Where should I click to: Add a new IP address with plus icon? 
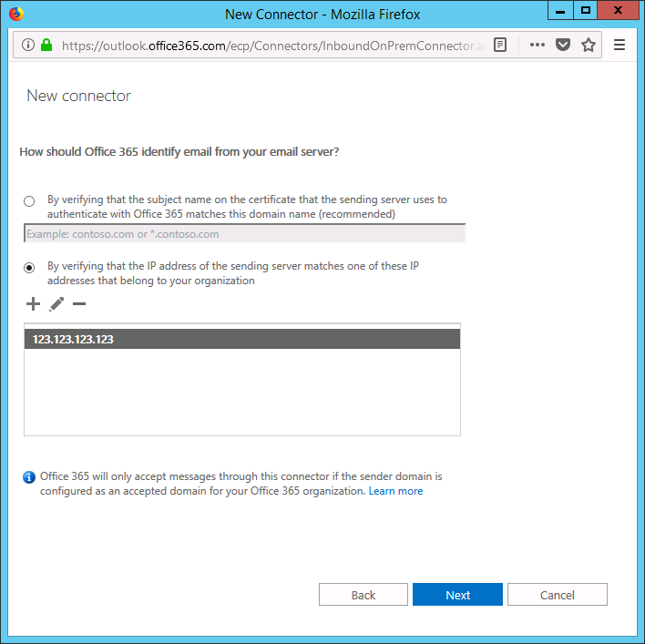pyautogui.click(x=33, y=304)
